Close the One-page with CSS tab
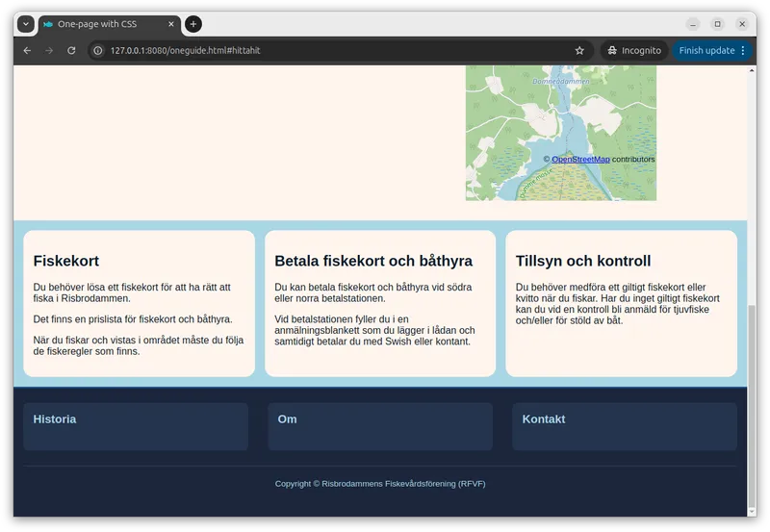Viewport: 770px width, 532px height. (x=167, y=24)
